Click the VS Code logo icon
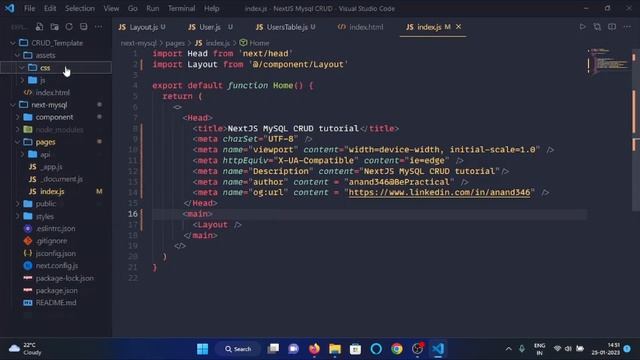 click(x=10, y=8)
